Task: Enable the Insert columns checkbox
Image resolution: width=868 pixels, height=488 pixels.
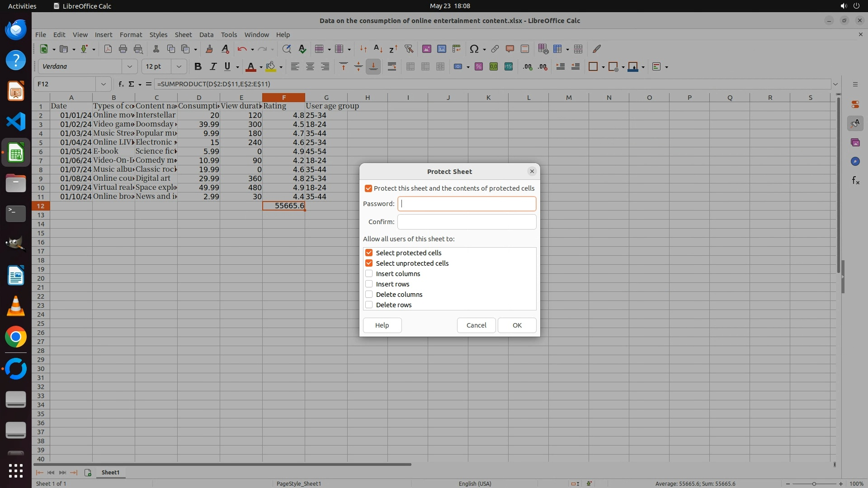Action: (369, 274)
